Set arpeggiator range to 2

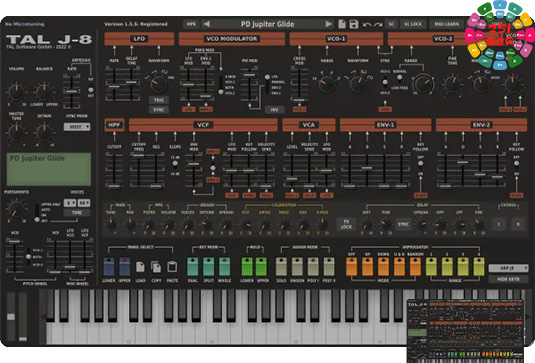tap(447, 267)
